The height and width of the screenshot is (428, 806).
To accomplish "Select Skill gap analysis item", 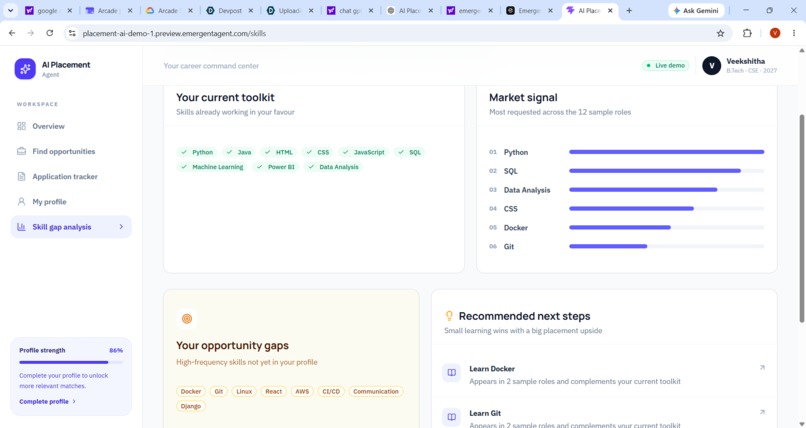I will click(x=71, y=227).
